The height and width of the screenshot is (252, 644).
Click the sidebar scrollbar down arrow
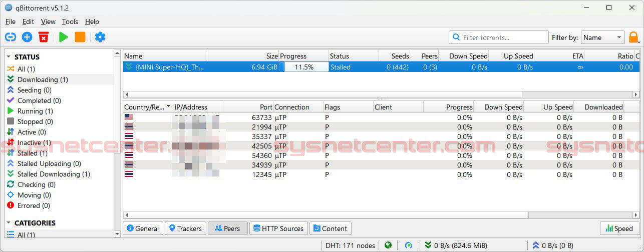pos(117,234)
